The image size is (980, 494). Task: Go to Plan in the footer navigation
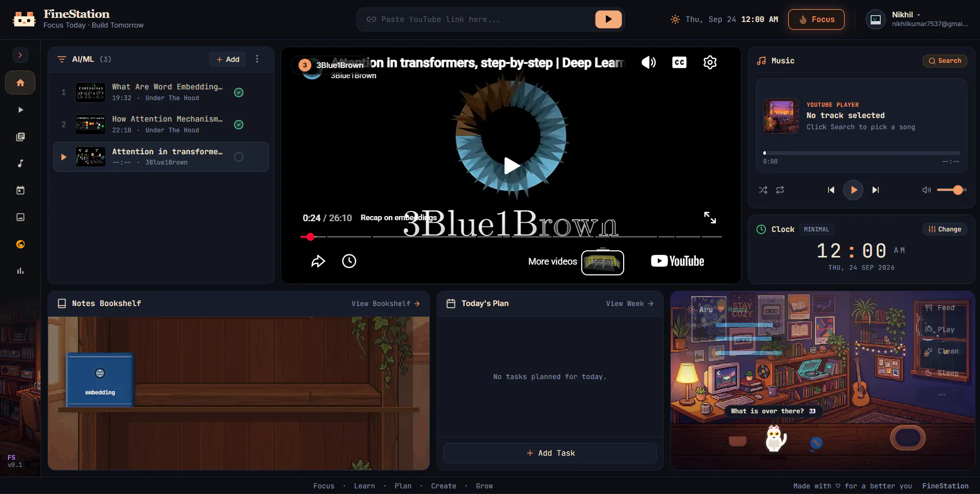click(403, 486)
